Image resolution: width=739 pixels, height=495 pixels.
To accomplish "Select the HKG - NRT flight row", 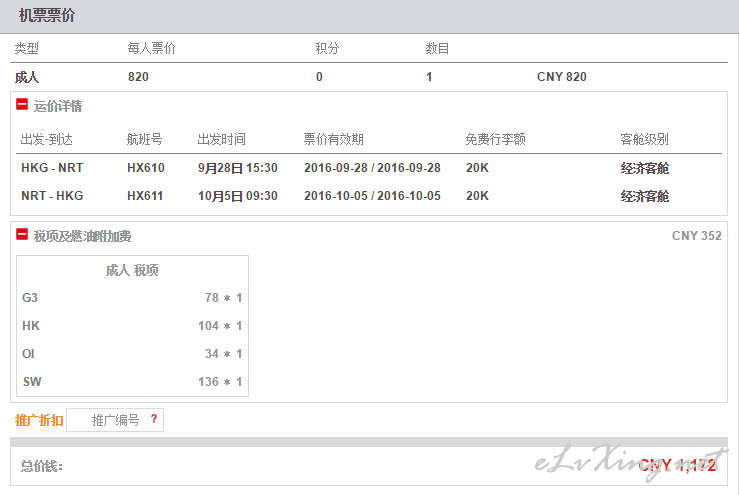I will point(369,168).
